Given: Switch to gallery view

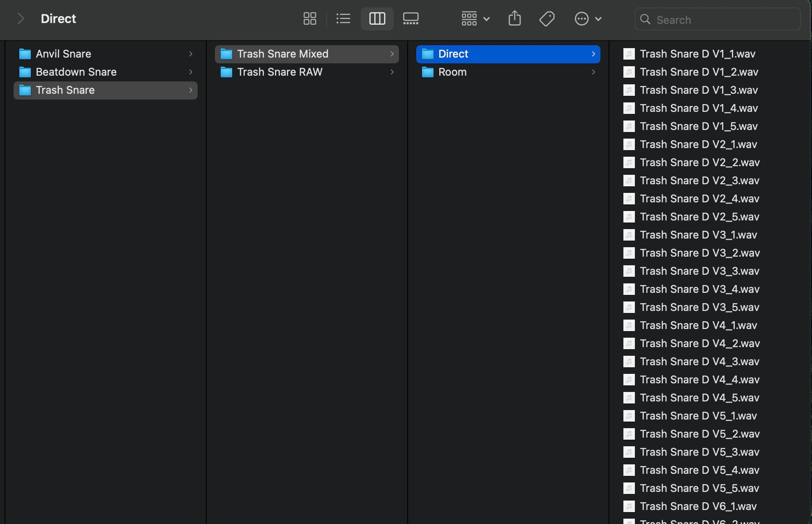Looking at the screenshot, I should click(411, 19).
